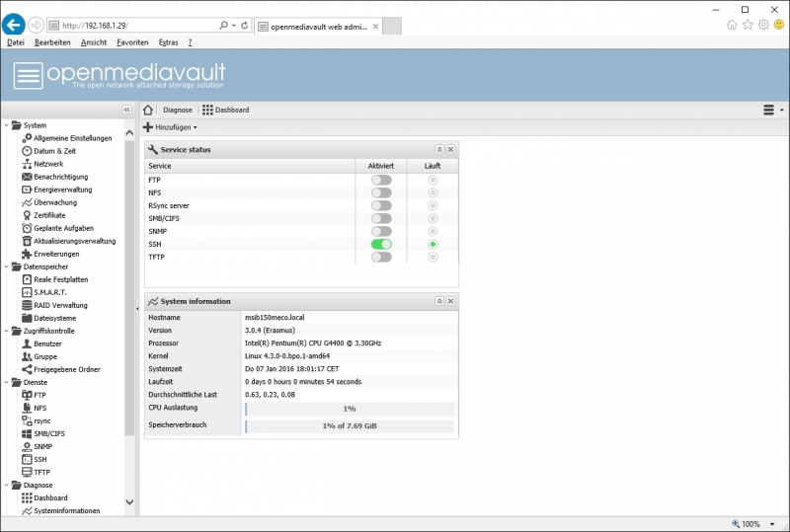Click SSH running status indicator
790x532 pixels.
click(x=433, y=245)
